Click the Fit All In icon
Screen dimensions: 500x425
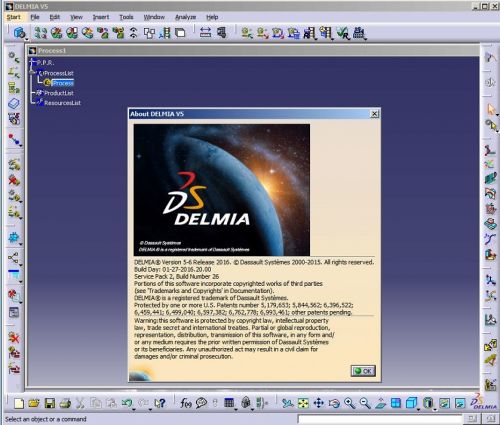[x=303, y=403]
